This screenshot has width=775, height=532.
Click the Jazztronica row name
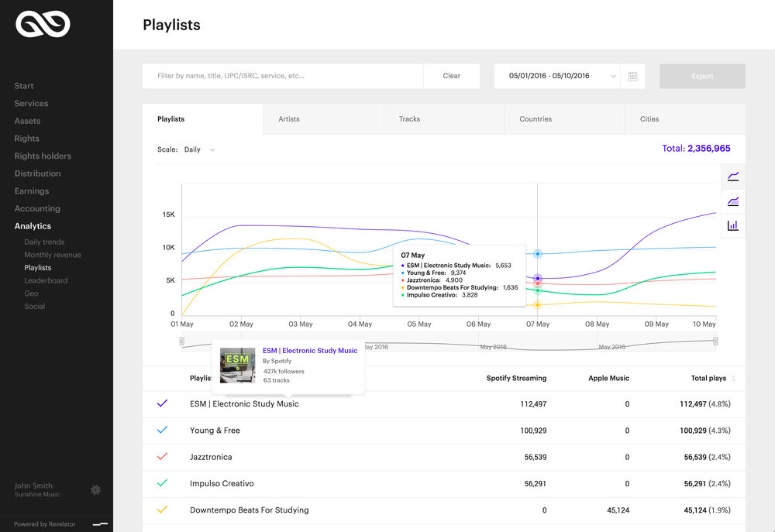[x=211, y=457]
